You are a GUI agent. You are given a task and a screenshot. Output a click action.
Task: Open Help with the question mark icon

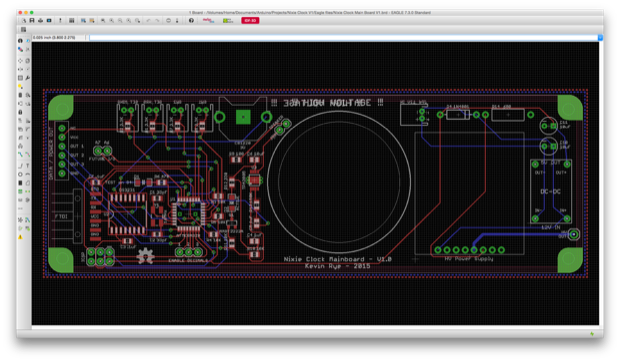point(191,21)
